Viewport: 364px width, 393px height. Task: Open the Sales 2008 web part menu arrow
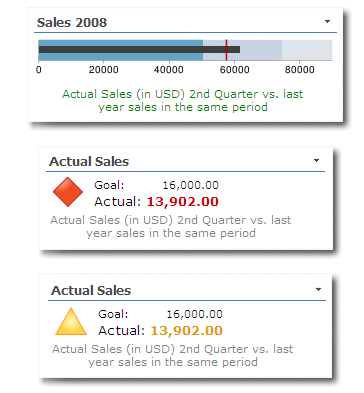327,22
